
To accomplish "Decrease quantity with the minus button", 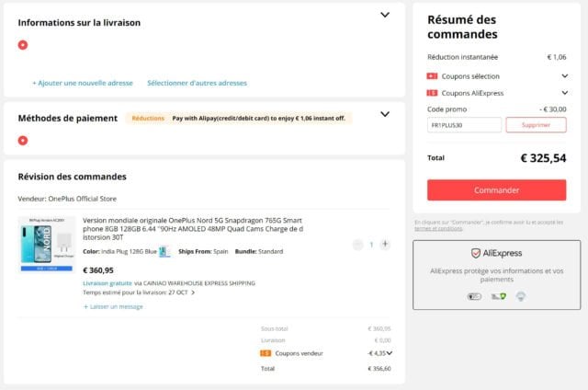I will tap(357, 245).
